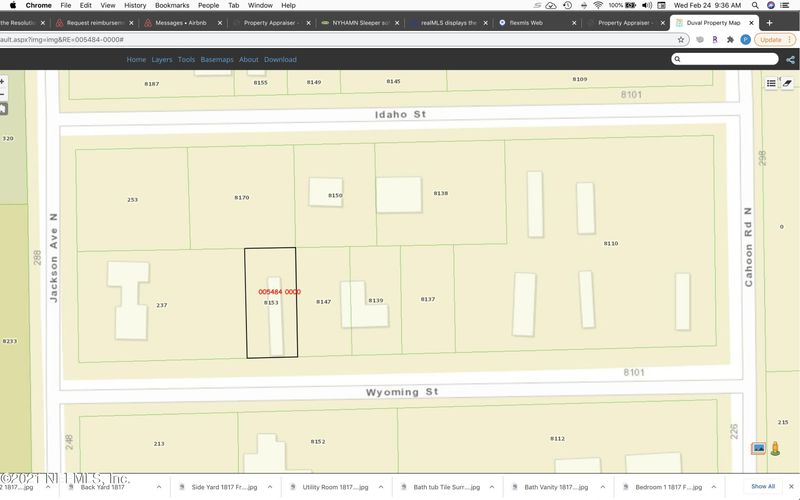Screen dimensions: 800x500
Task: Bookmark page with the star icon
Action: tap(681, 39)
